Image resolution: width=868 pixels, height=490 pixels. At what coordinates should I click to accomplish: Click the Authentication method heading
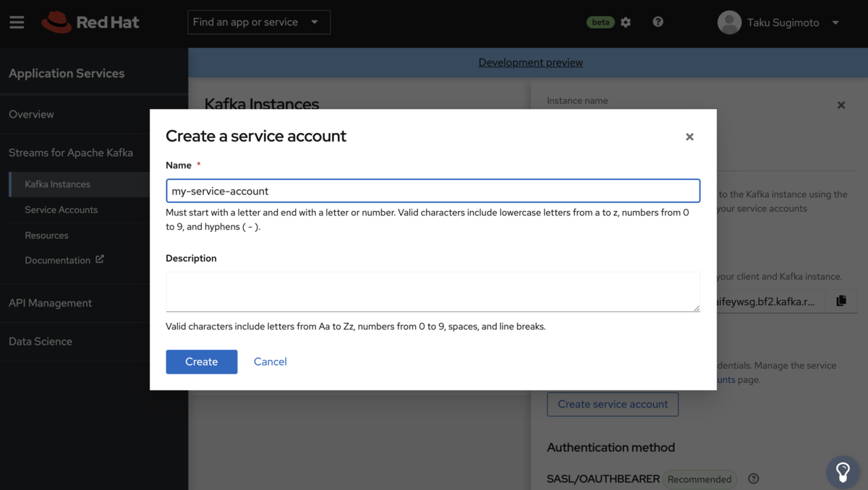pos(611,447)
